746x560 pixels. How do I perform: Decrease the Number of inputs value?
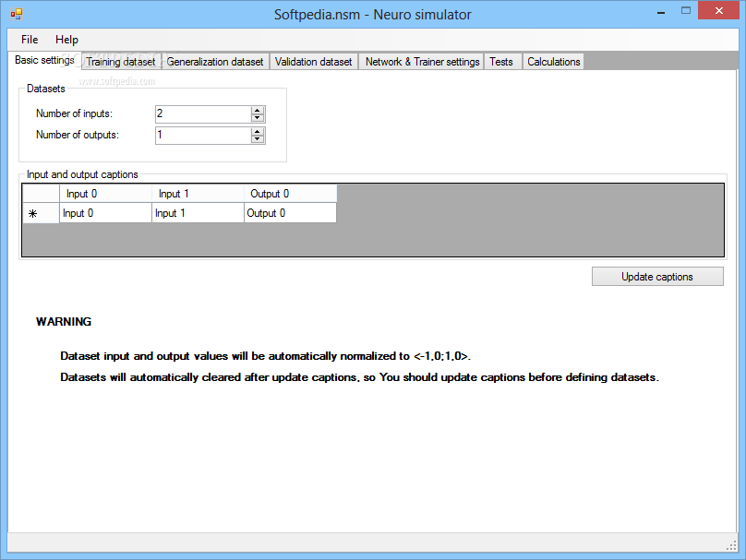pyautogui.click(x=258, y=118)
